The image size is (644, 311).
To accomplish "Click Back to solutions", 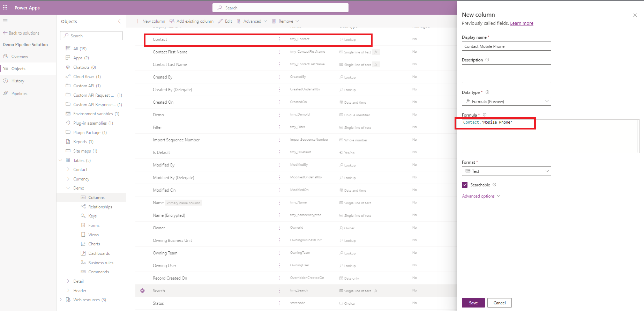I will tap(21, 33).
